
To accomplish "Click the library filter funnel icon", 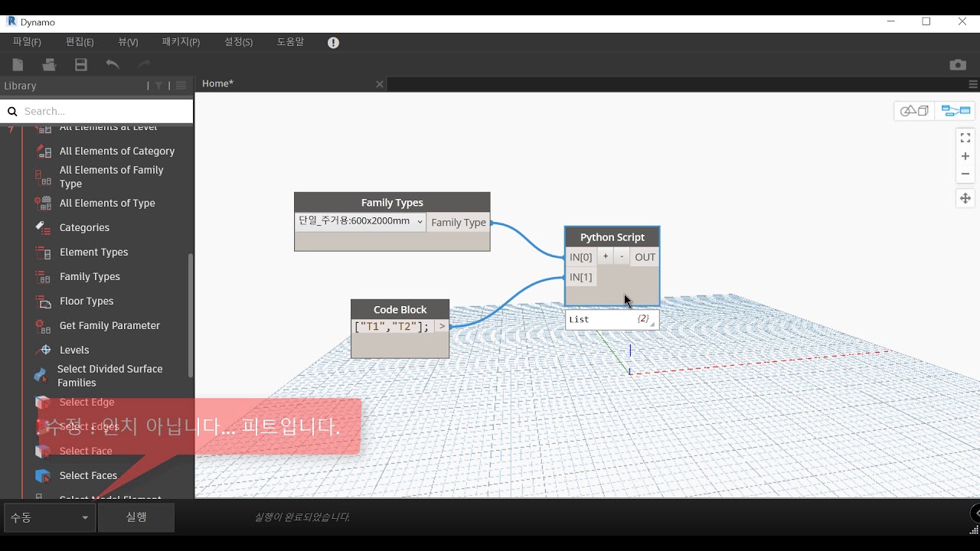I will pyautogui.click(x=158, y=86).
